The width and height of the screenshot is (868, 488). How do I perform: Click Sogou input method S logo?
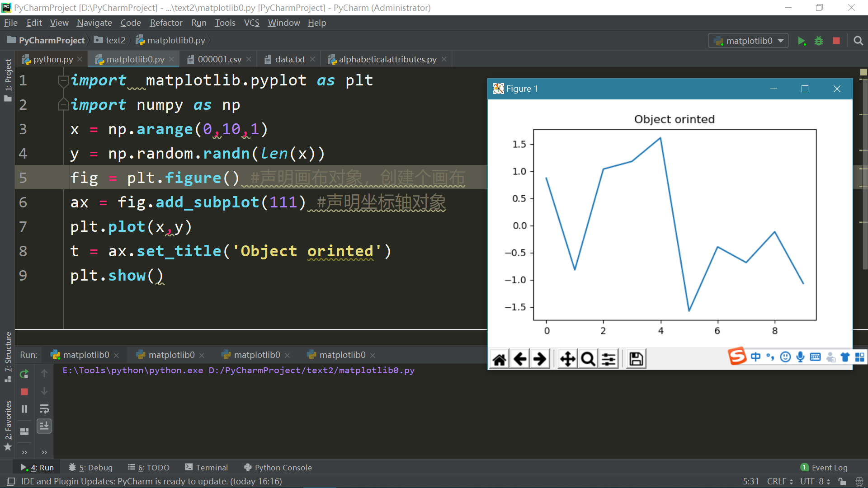tap(737, 357)
